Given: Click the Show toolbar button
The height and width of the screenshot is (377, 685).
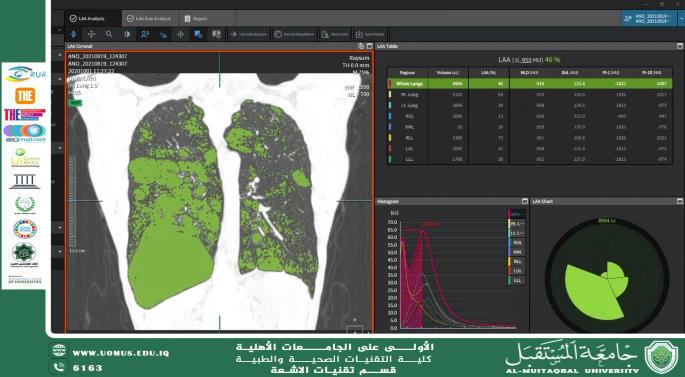Looking at the screenshot, I should click(335, 34).
